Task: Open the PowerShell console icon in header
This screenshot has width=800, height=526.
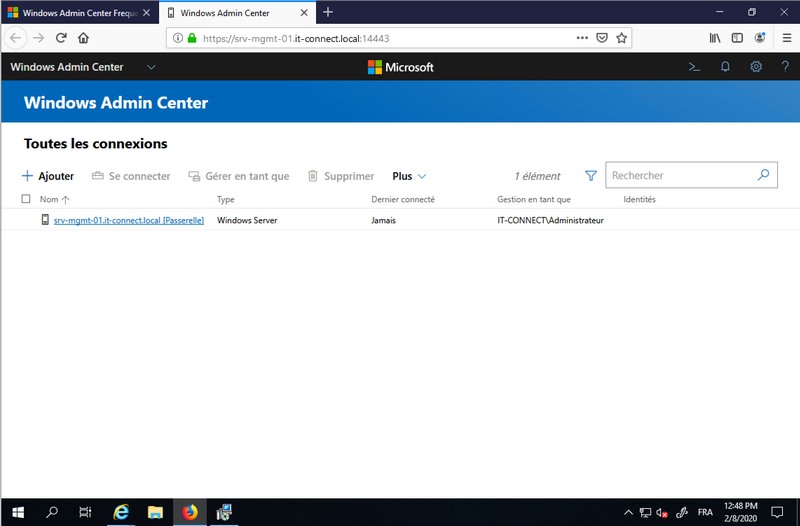Action: [x=694, y=67]
